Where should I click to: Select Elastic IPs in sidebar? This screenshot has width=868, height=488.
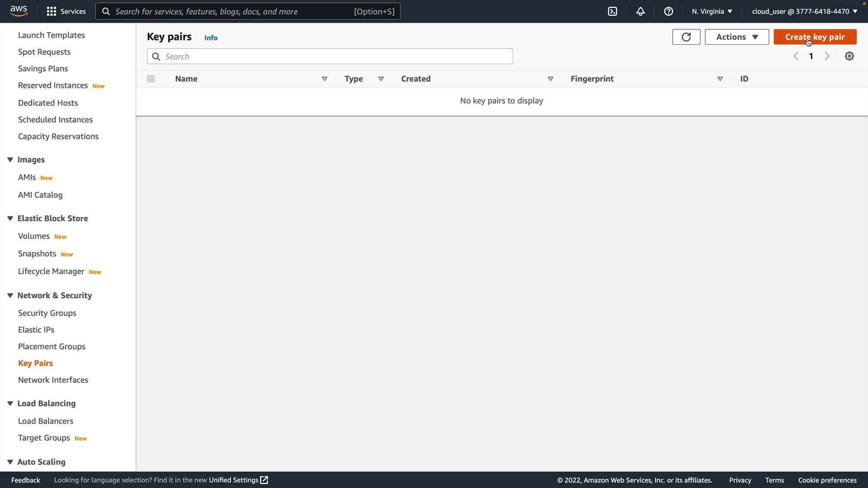pyautogui.click(x=36, y=330)
